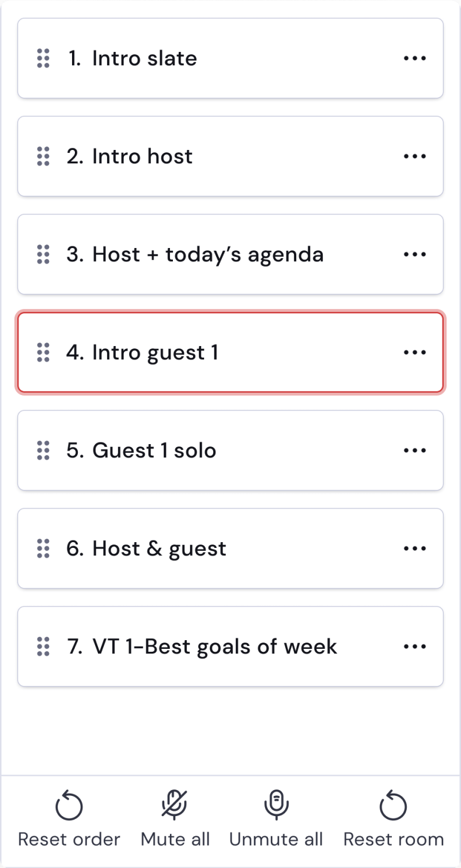Click the Reset room label
461x868 pixels.
(394, 839)
